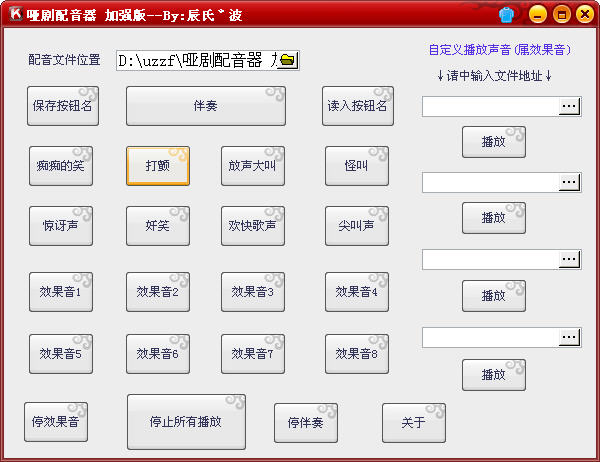Click 播放 under fourth custom sound field
Screen dimensions: 600x462
pos(494,375)
